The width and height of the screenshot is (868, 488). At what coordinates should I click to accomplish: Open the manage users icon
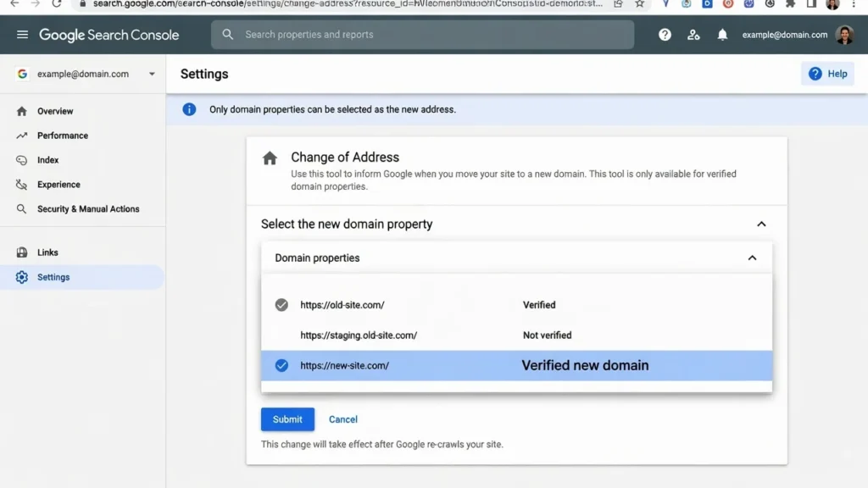693,35
